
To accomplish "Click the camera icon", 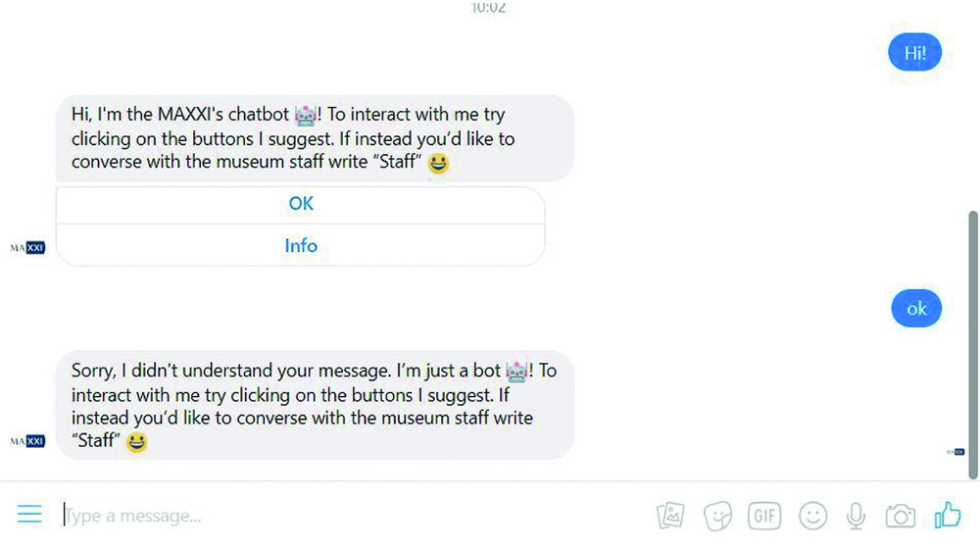I will (900, 515).
